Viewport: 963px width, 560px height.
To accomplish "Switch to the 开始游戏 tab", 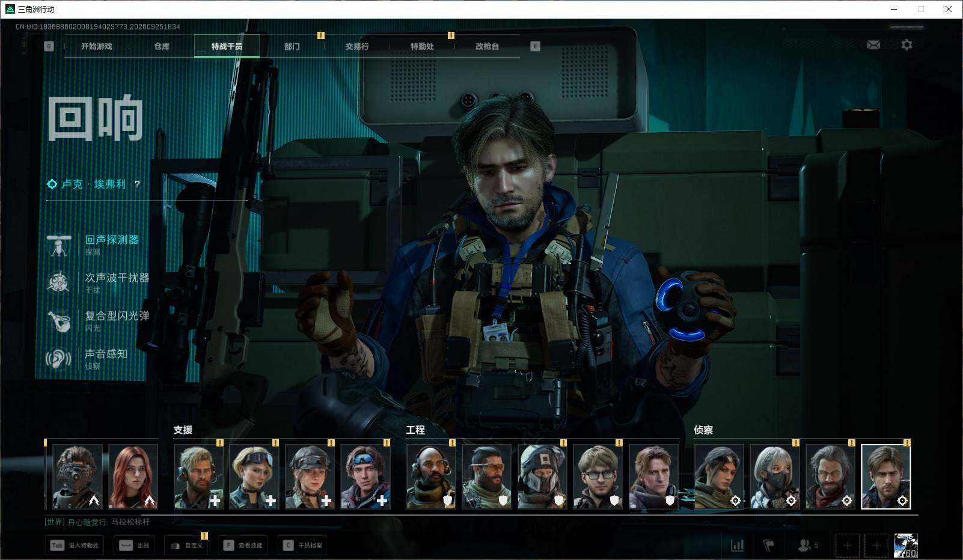I will (97, 46).
